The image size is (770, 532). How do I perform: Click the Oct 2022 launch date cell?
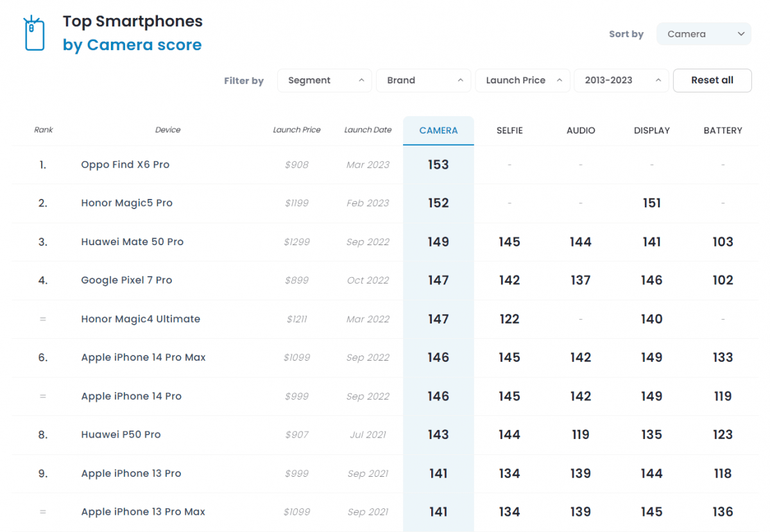[368, 280]
